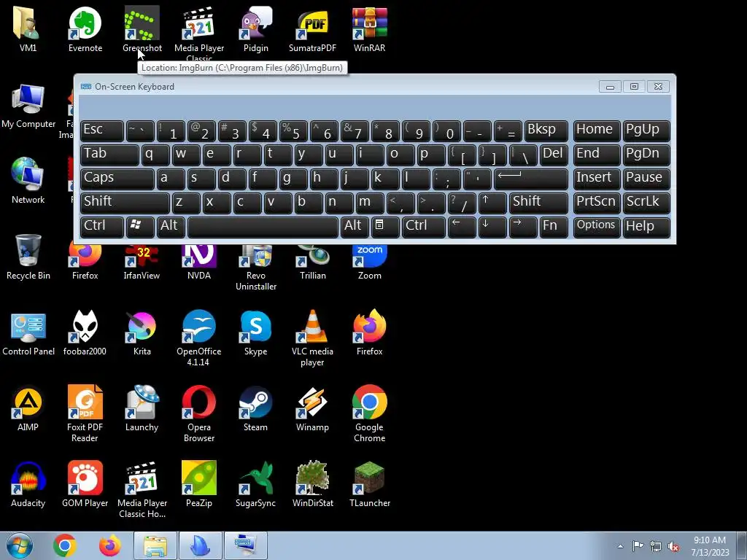This screenshot has width=747, height=560.
Task: Launch Audacity desktop shortcut
Action: pos(28,485)
